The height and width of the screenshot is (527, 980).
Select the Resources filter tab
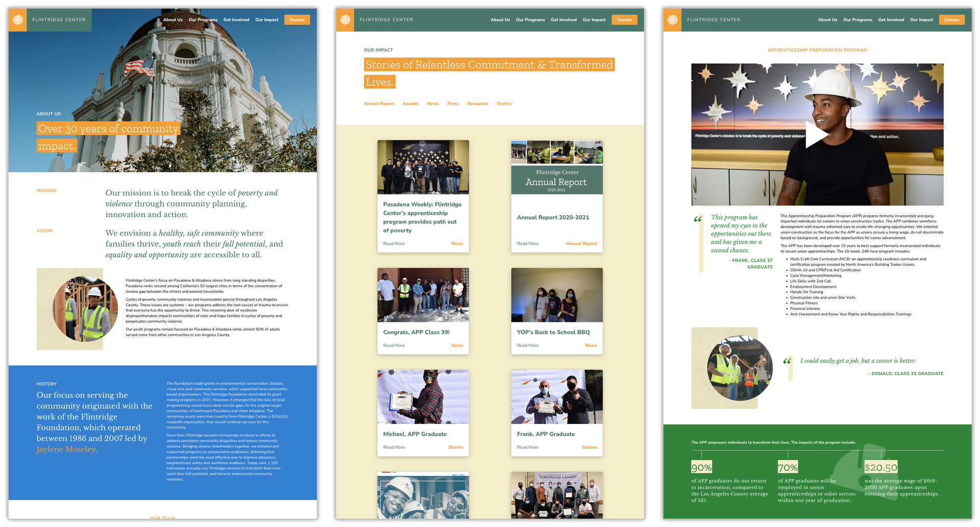point(477,104)
